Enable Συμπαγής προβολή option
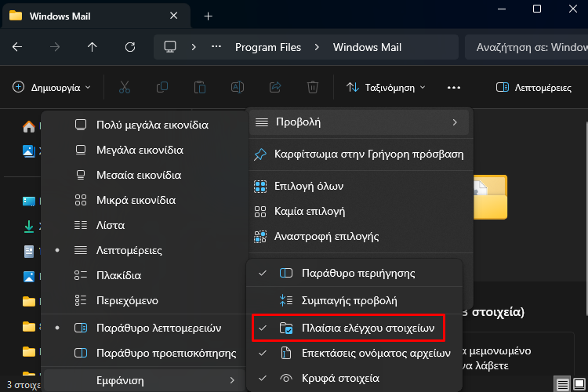Screen dimensions: 588x392 (x=354, y=300)
